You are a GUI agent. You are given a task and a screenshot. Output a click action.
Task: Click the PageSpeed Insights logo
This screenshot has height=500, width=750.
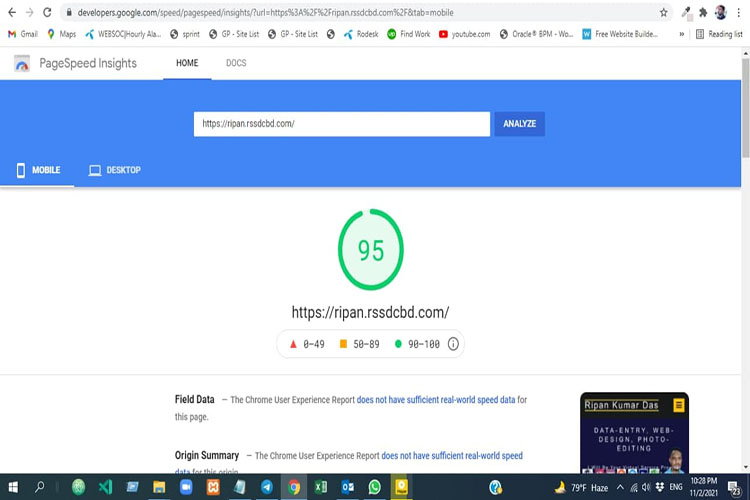click(22, 63)
